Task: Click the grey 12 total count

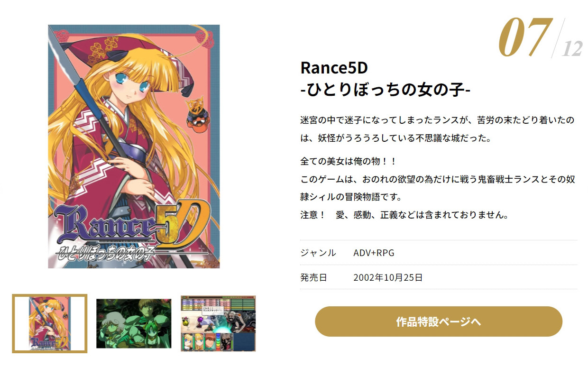Action: [572, 49]
